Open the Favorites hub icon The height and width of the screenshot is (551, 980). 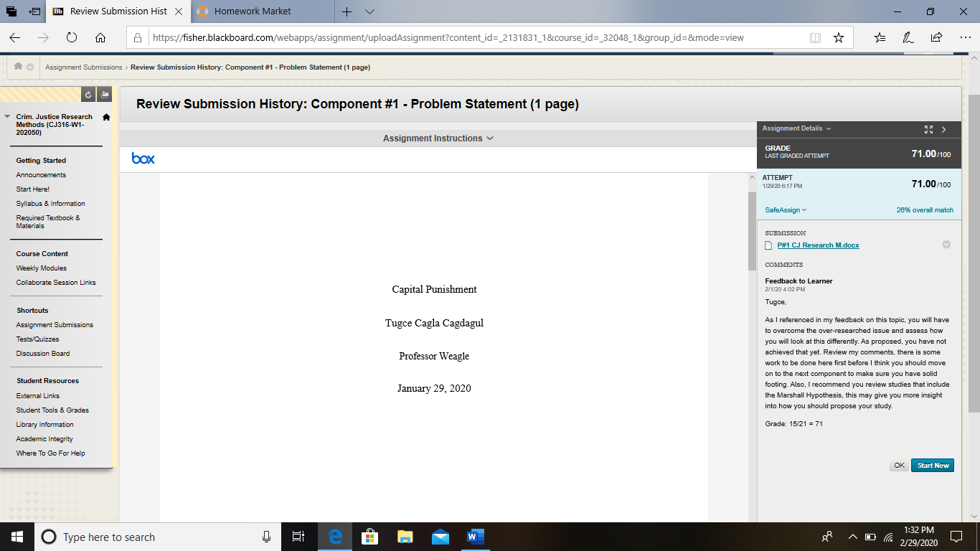pos(880,37)
